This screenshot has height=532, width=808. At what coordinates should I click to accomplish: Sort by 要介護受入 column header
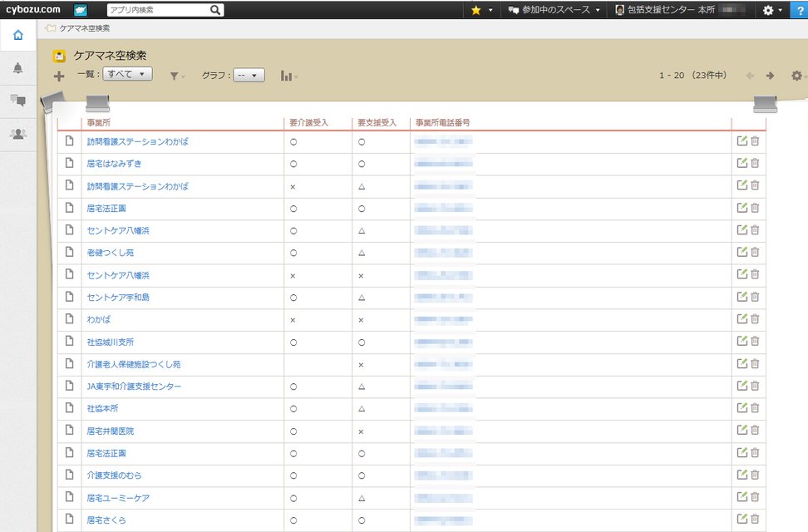click(308, 123)
